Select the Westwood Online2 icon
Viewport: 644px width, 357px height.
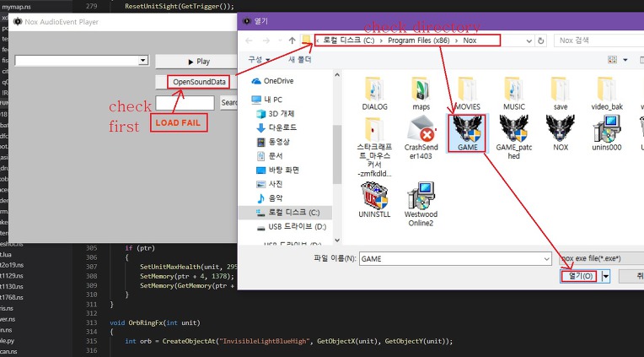(421, 204)
